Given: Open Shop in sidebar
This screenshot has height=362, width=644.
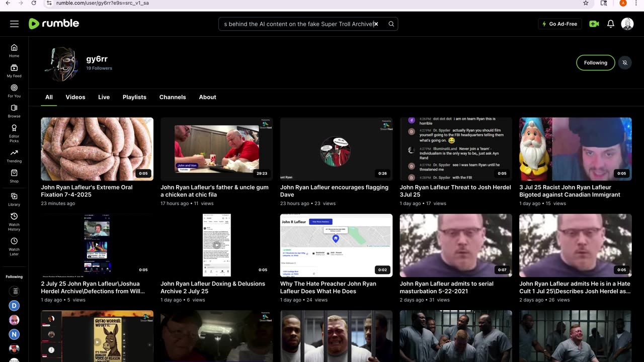Looking at the screenshot, I should (14, 176).
